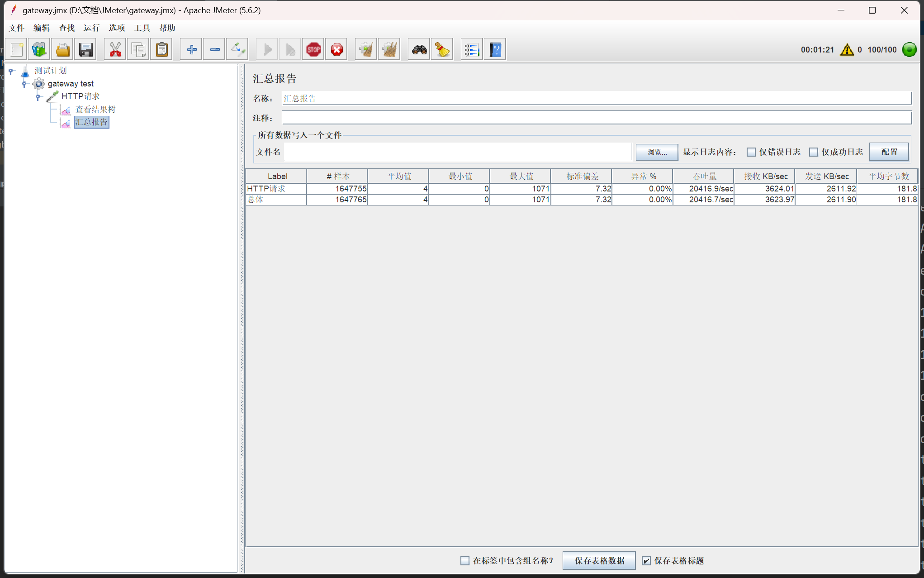Enable the 仅错误日志 checkbox

pyautogui.click(x=751, y=152)
